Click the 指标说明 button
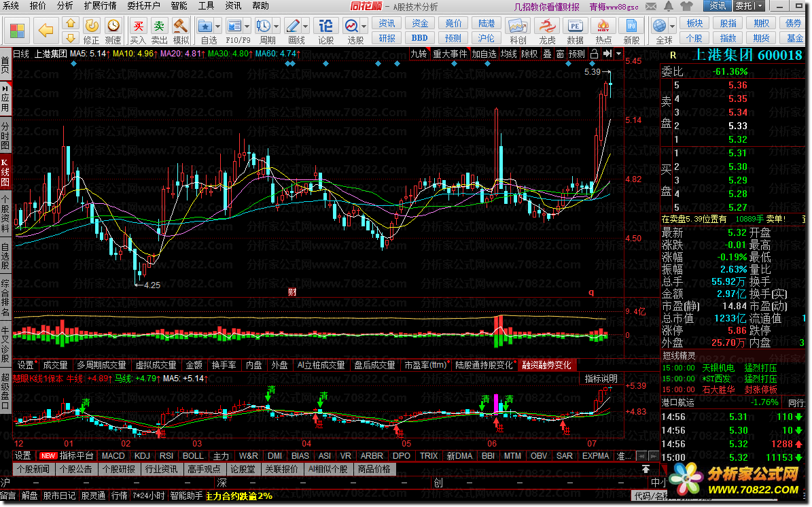812x507 pixels. 601,379
